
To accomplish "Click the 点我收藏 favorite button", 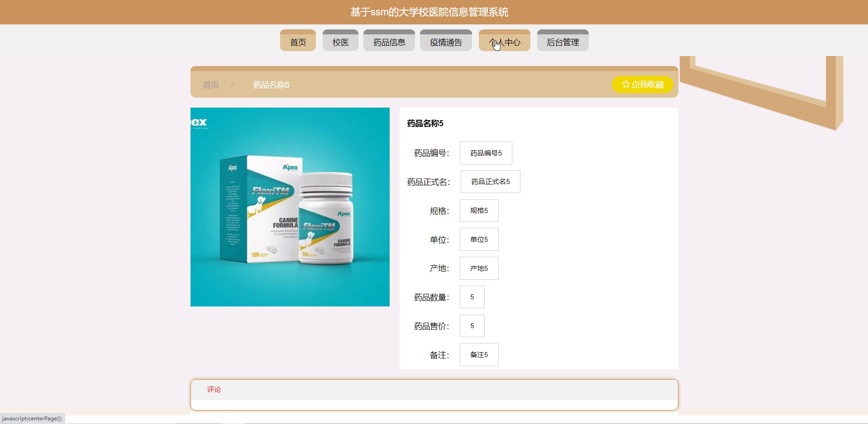I will pyautogui.click(x=643, y=85).
